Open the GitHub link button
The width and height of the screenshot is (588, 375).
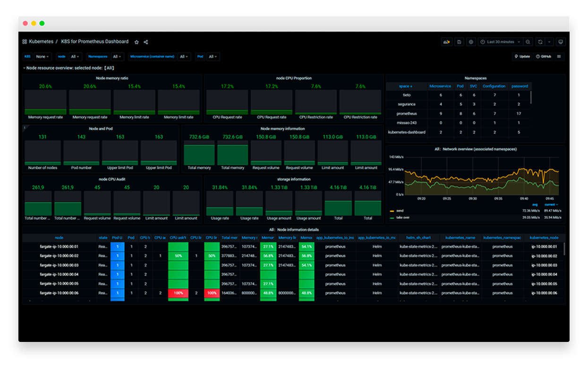tap(543, 56)
